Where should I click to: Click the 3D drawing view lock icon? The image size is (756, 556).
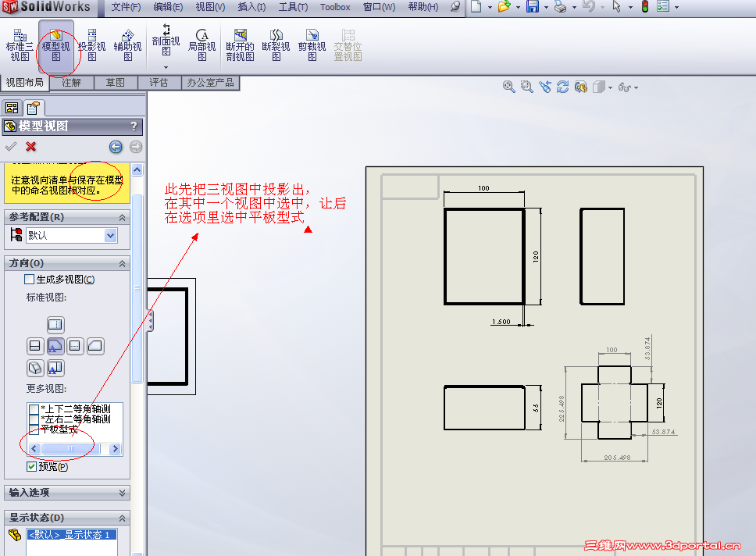pyautogui.click(x=581, y=87)
